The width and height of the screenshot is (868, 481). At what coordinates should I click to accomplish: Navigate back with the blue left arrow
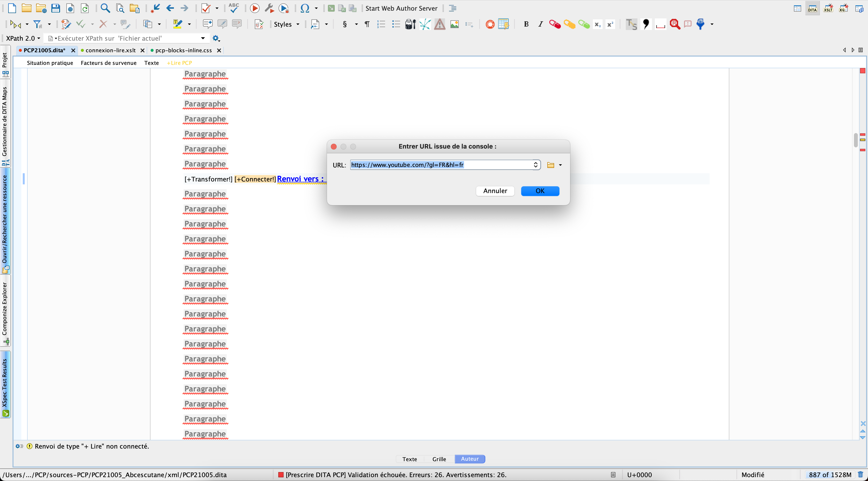point(170,8)
